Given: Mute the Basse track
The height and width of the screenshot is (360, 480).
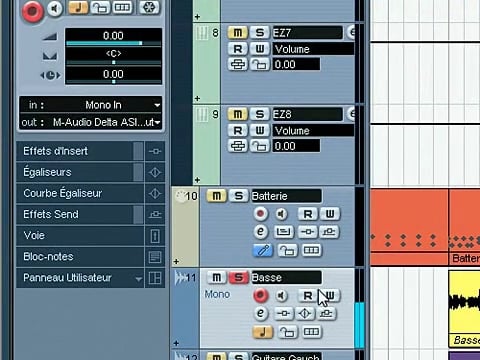Looking at the screenshot, I should tap(216, 277).
